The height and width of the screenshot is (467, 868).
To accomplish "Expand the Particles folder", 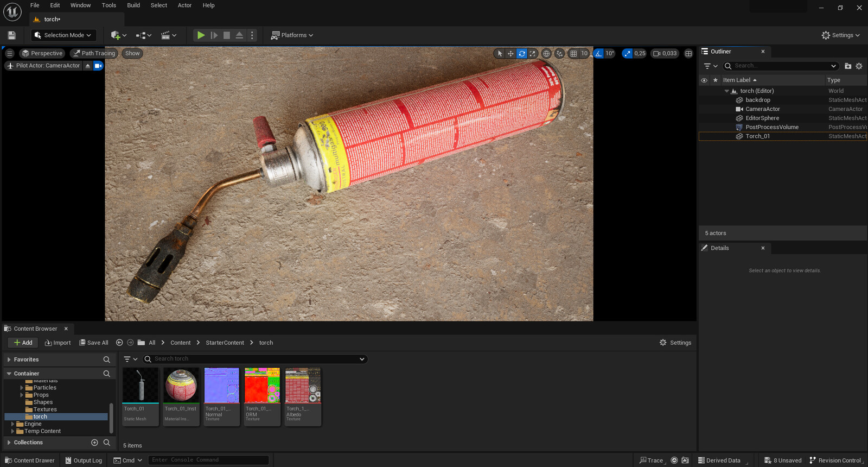I will [22, 388].
